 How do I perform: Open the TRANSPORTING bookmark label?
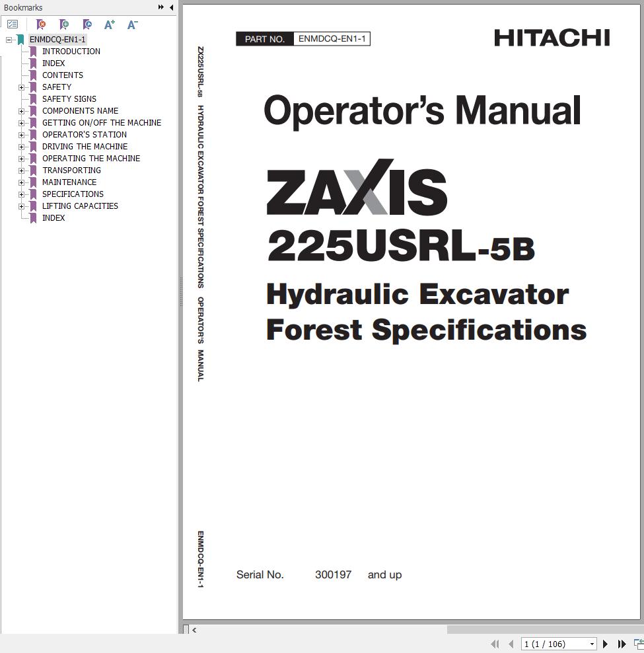click(x=71, y=171)
